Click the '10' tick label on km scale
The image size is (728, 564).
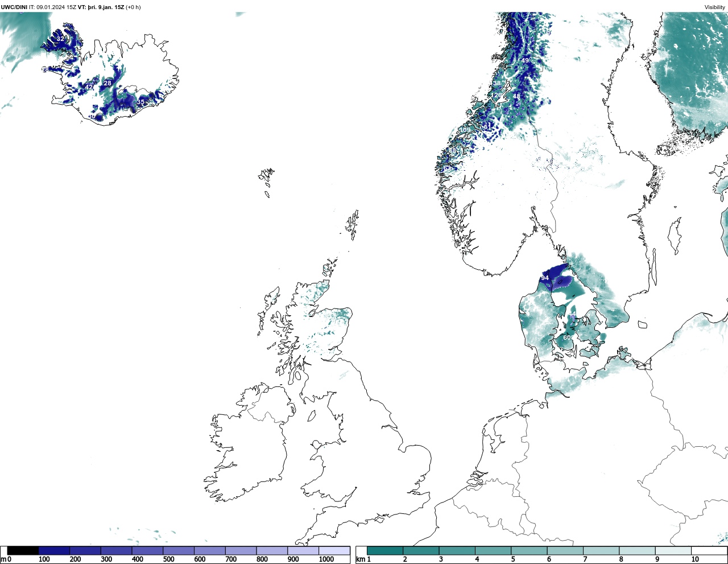(695, 559)
